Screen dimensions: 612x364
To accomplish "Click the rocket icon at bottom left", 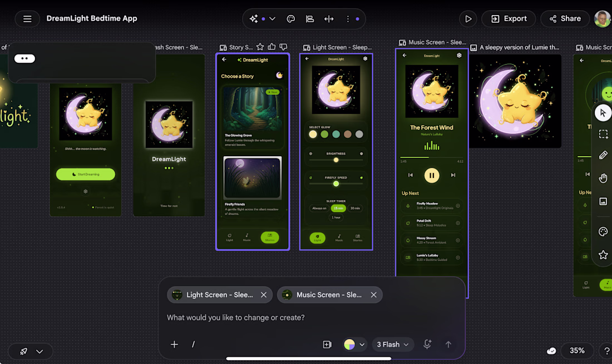I will [24, 351].
